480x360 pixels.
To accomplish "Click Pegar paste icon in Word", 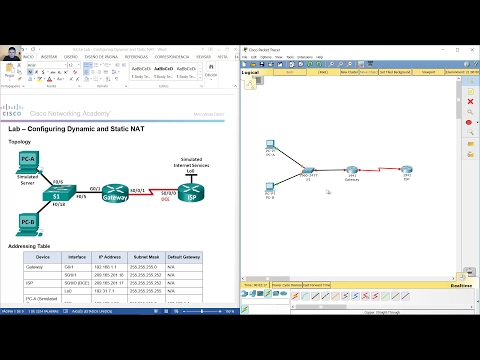I will pyautogui.click(x=9, y=71).
